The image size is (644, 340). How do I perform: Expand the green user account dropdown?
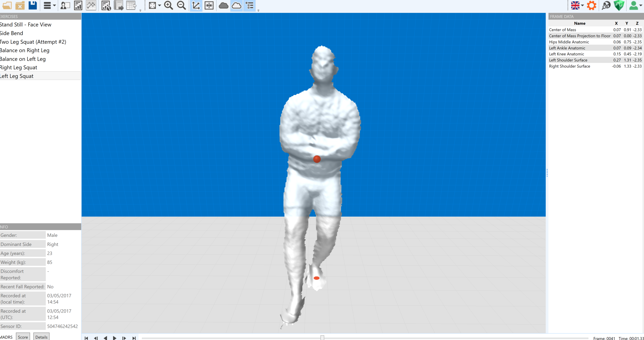pos(635,5)
